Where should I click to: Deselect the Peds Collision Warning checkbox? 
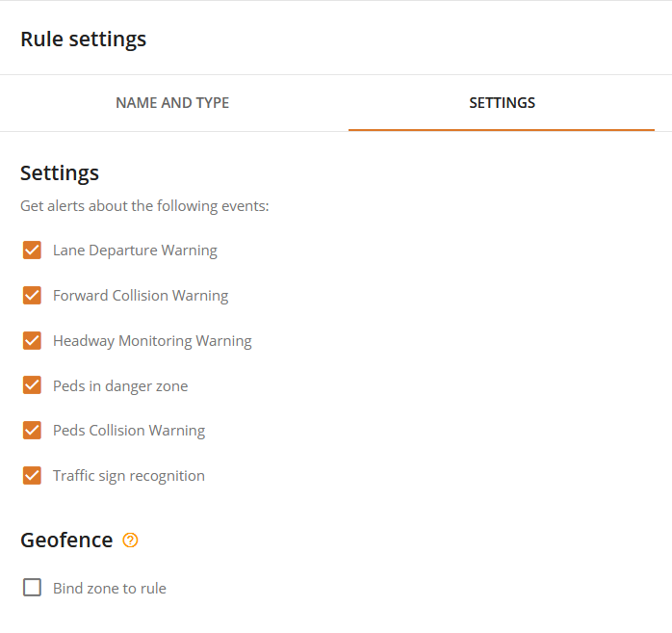pos(32,430)
